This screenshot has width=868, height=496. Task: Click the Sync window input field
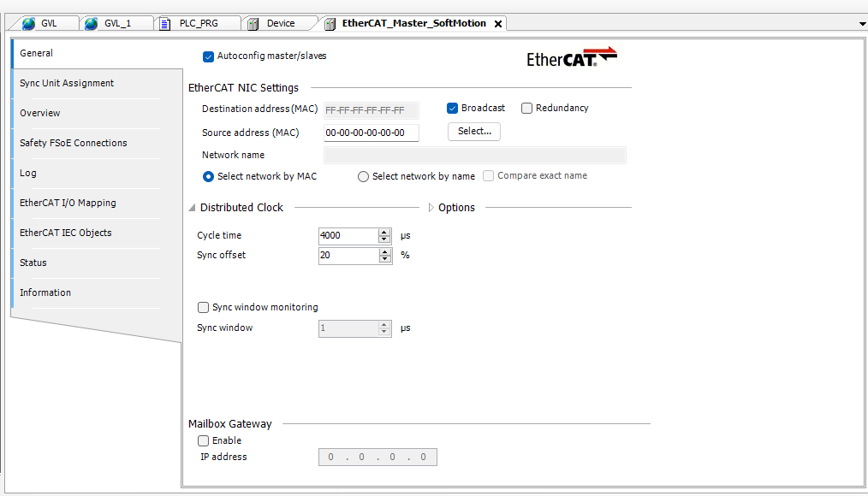point(348,328)
